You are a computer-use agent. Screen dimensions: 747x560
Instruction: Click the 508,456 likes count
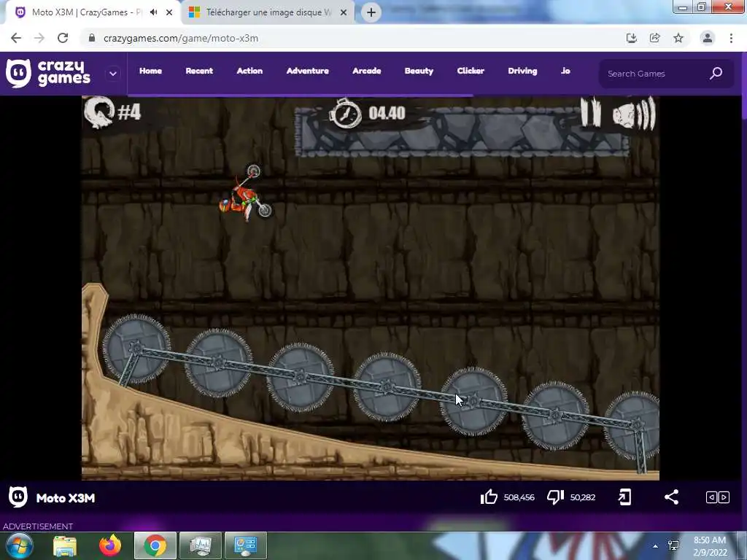click(519, 497)
